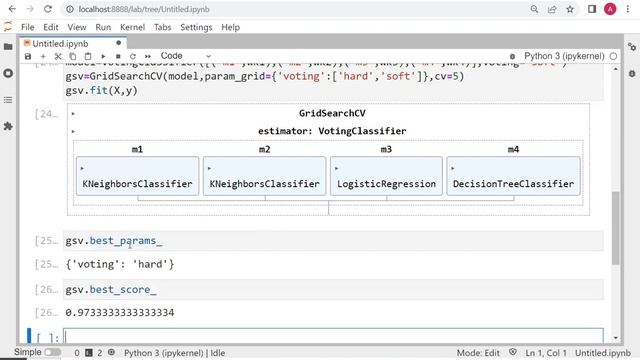Screen dimensions: 640x360
Task: Restart kernel and run all cells
Action: pyautogui.click(x=148, y=56)
